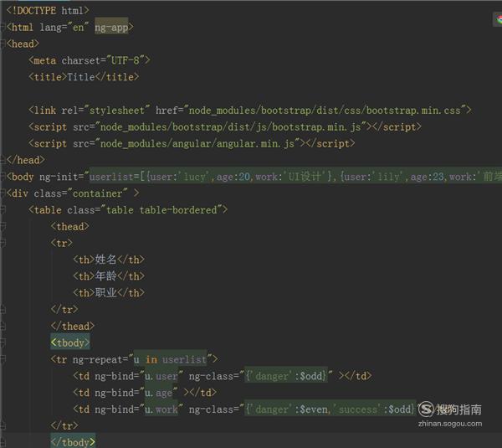Collapse the <table> block fold marker
502x448 pixels.
3,210
